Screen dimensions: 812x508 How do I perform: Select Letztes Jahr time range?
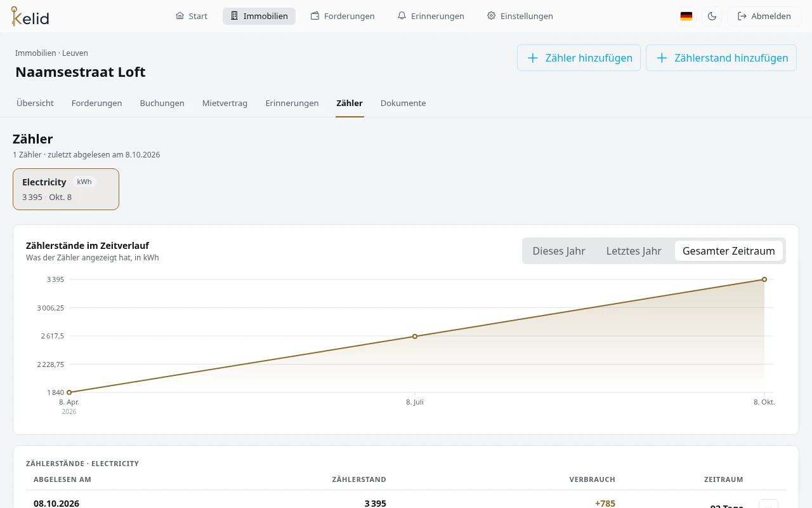pos(634,251)
